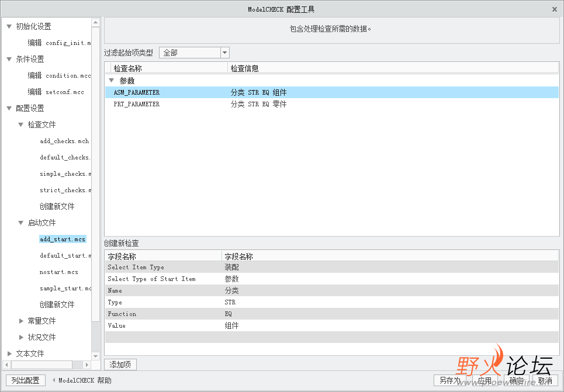The width and height of the screenshot is (564, 392).
Task: Click the 添加项 button
Action: (x=120, y=365)
